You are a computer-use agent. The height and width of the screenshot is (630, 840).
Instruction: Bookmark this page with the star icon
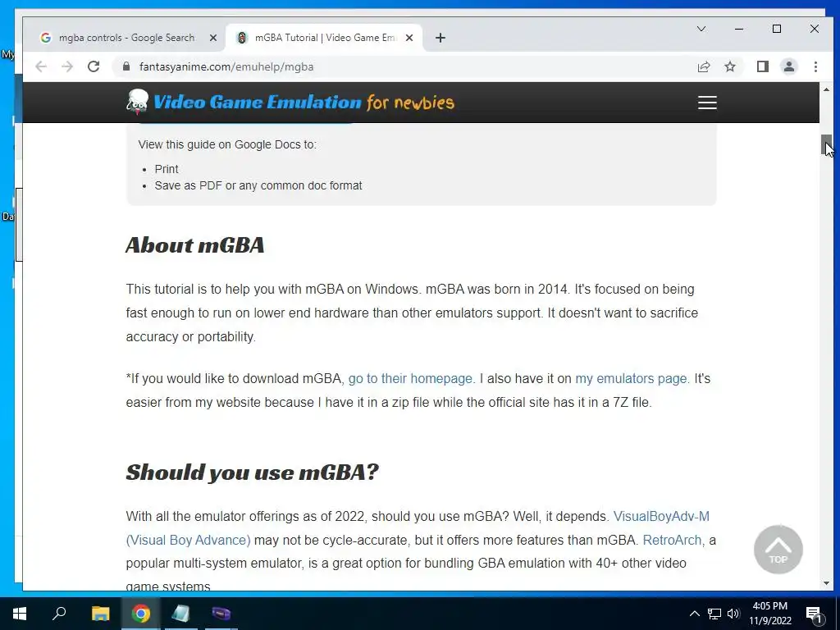[730, 66]
